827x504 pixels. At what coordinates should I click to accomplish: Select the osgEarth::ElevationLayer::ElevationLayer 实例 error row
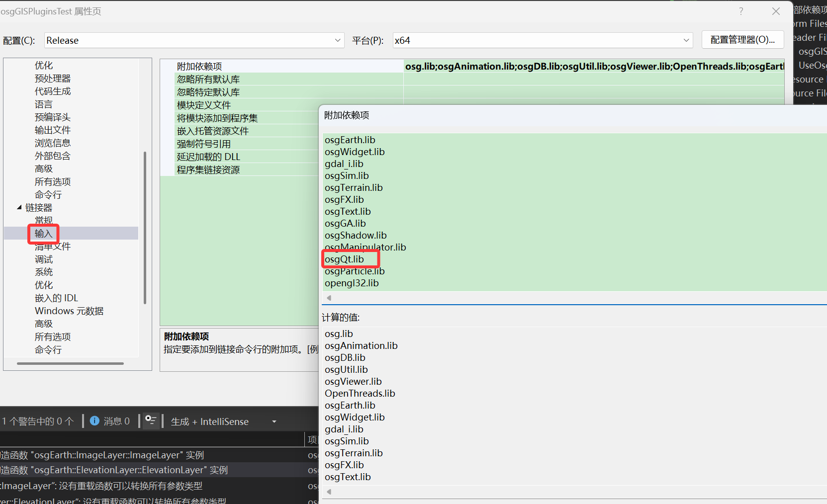click(x=159, y=470)
